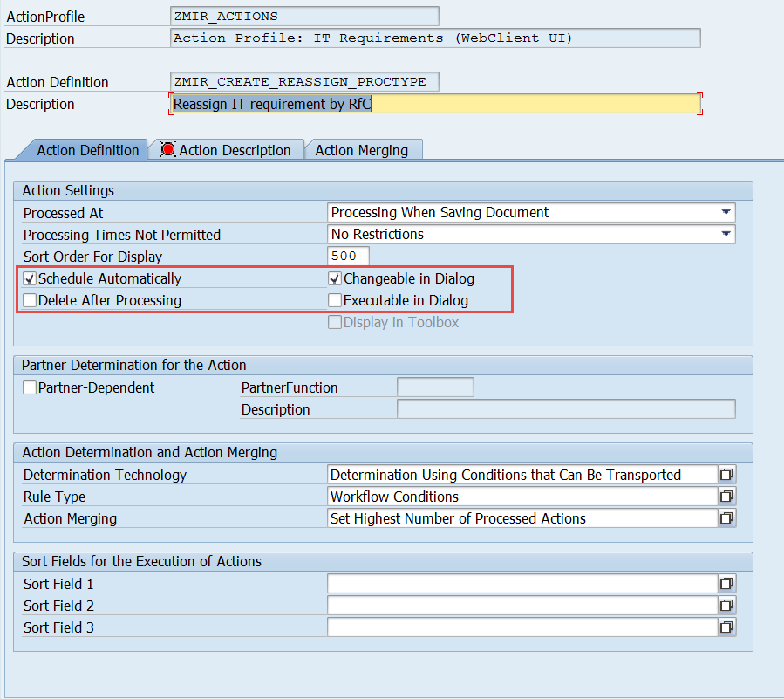Open Processing Times Not Permitted dropdown
The width and height of the screenshot is (784, 699).
pyautogui.click(x=725, y=235)
